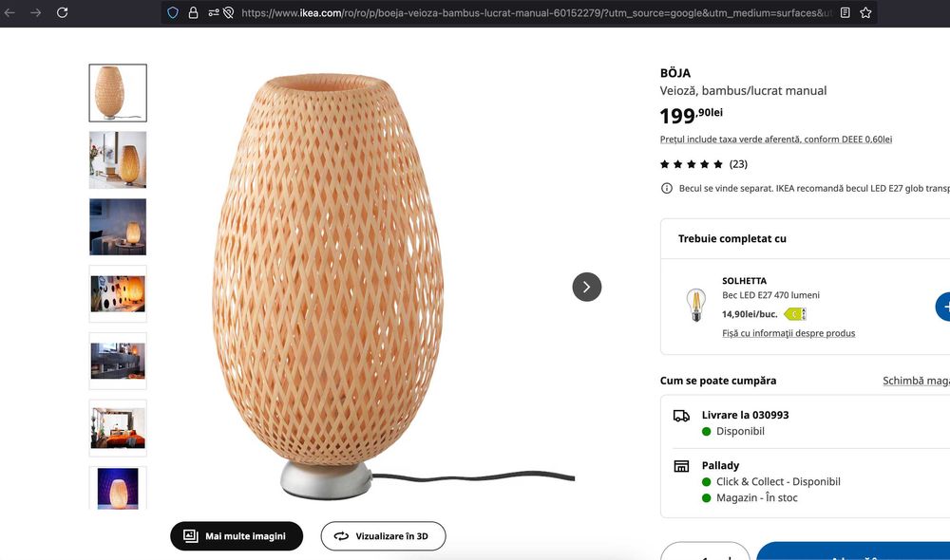
Task: Show next product image with arrow
Action: pos(586,287)
